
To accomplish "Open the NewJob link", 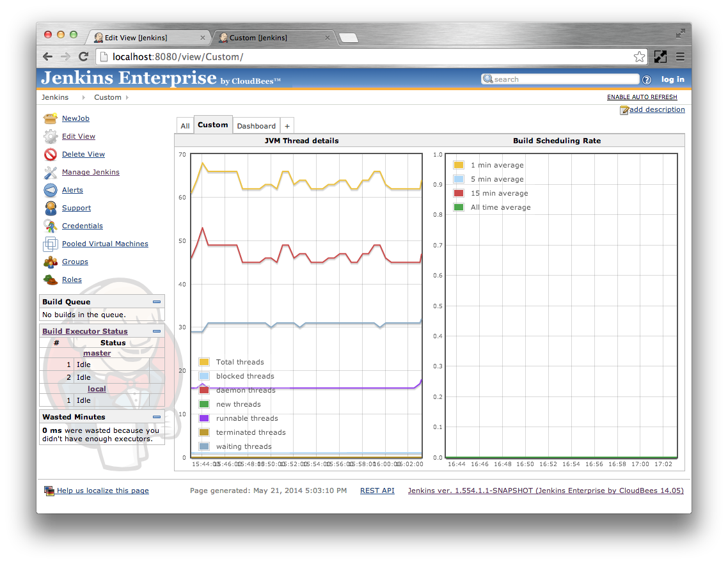I will click(75, 118).
